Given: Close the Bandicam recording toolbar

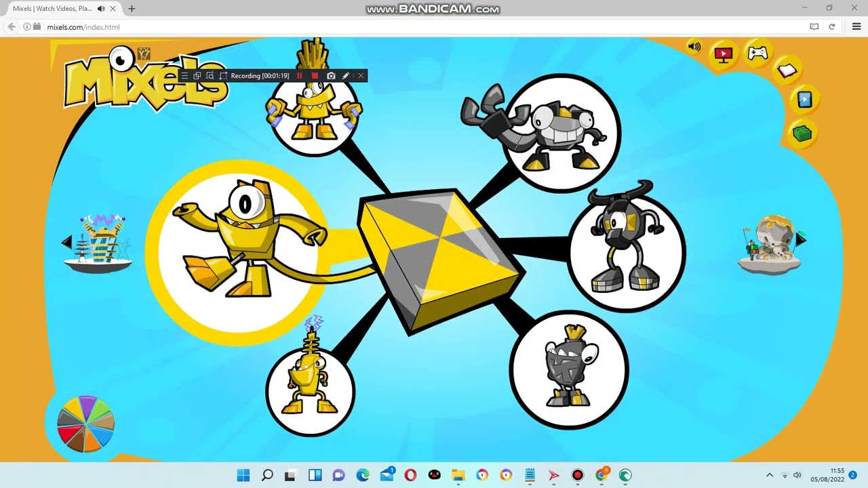Looking at the screenshot, I should (x=361, y=76).
